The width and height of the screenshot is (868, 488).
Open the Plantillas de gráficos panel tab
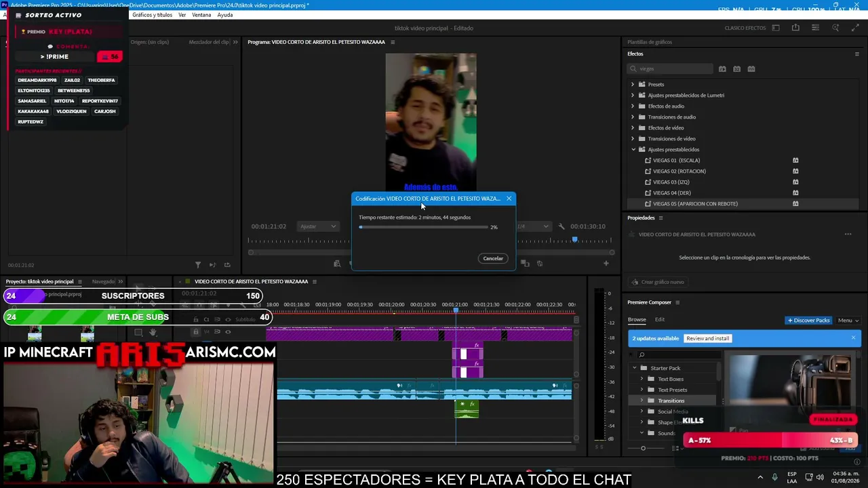click(x=650, y=42)
